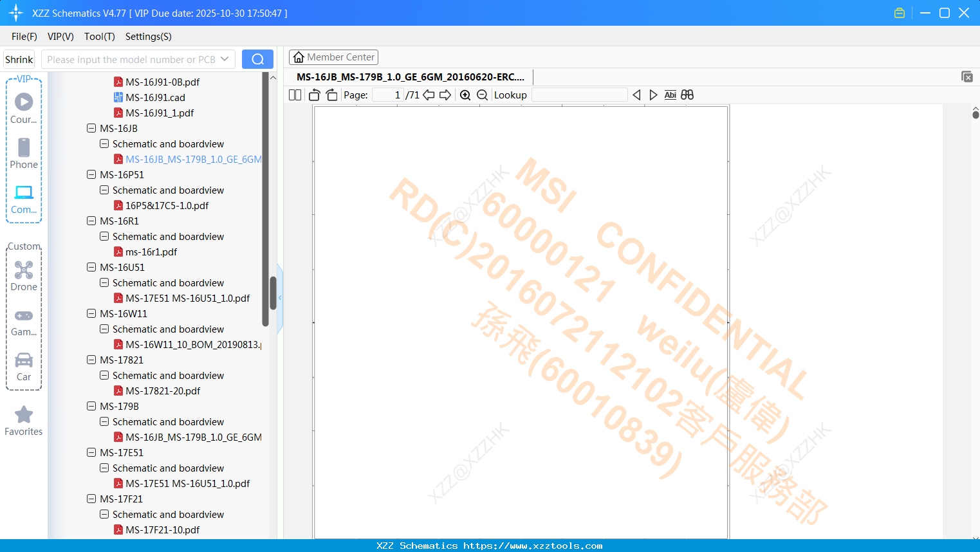Close the open document with the tab-close icon

967,77
